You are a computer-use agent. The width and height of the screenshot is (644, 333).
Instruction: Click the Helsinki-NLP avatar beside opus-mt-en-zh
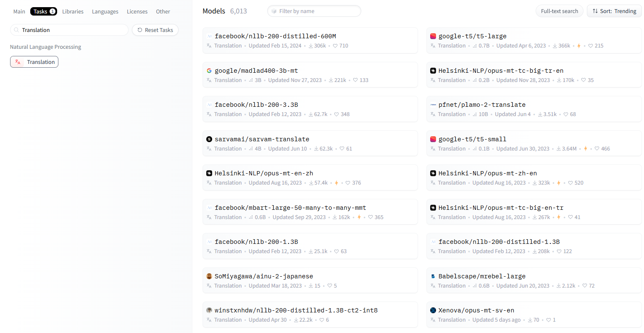tap(209, 173)
